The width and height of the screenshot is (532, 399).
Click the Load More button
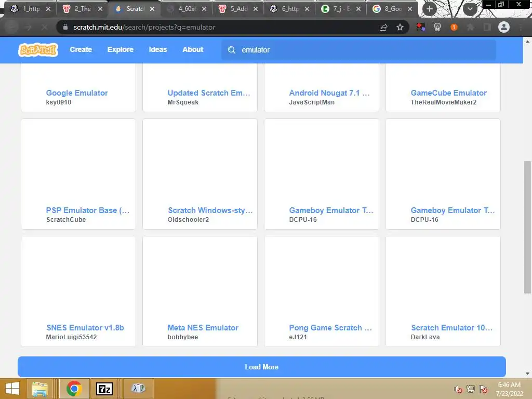click(262, 367)
